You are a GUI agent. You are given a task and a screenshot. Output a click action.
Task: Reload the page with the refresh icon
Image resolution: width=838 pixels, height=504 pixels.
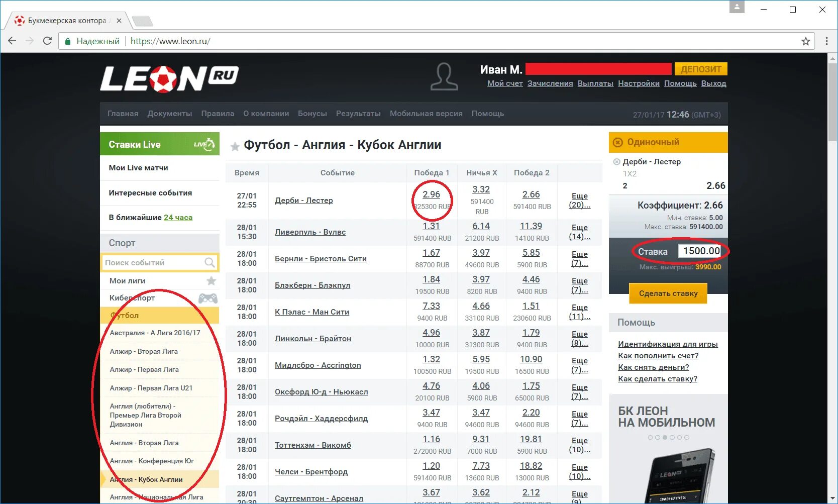click(x=47, y=41)
